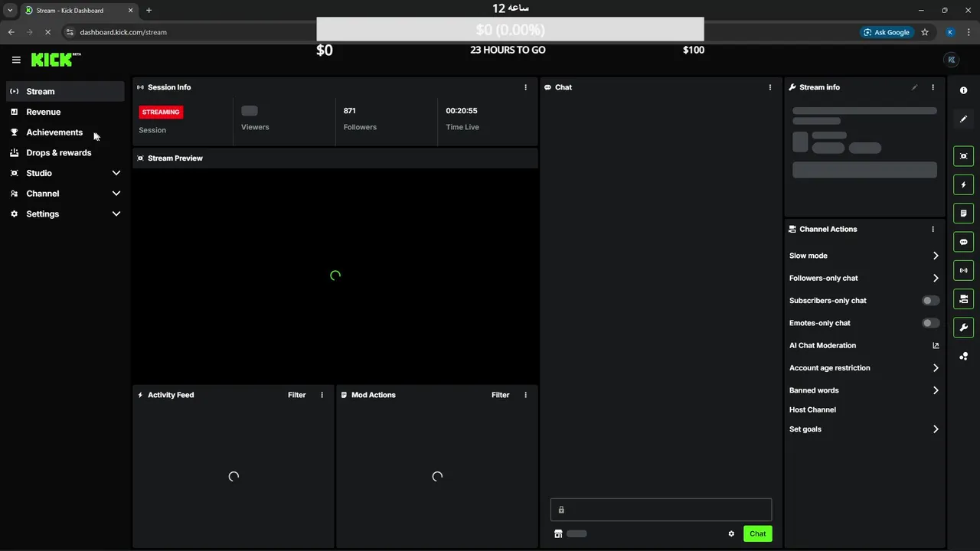Close the Kick Dashboard browser tab
The image size is (980, 551).
pyautogui.click(x=130, y=11)
